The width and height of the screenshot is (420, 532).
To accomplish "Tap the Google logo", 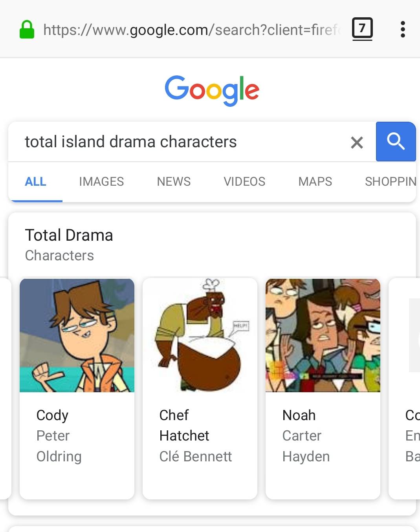I will point(212,90).
